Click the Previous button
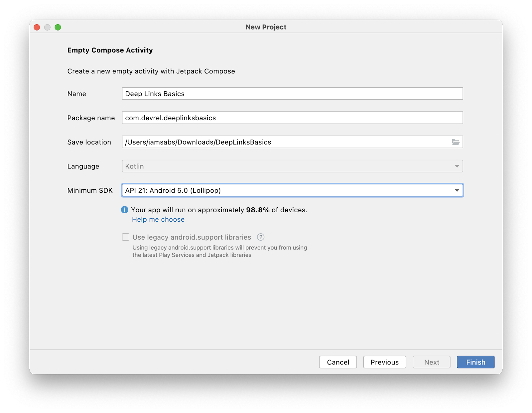 point(384,362)
